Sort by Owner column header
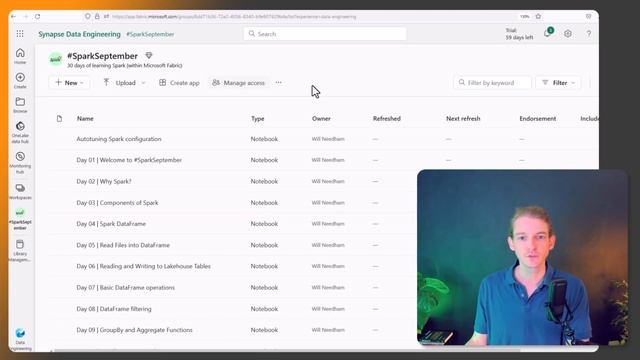Viewport: 640px width, 360px height. click(x=321, y=118)
